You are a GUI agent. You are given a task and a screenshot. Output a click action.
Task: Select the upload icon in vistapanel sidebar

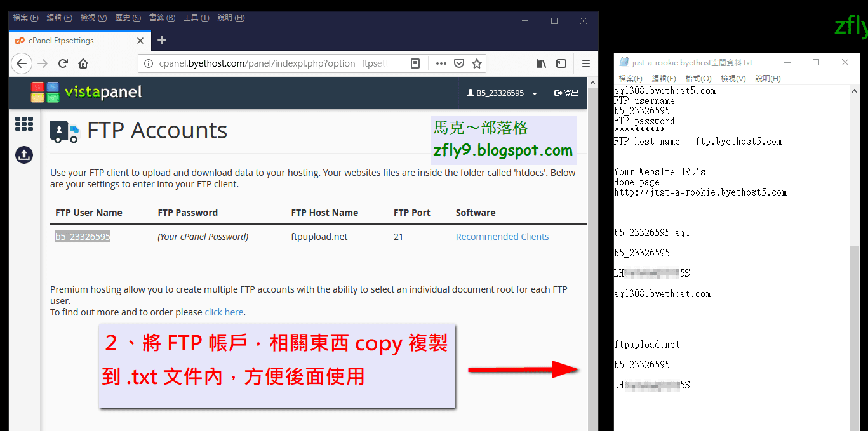[23, 154]
